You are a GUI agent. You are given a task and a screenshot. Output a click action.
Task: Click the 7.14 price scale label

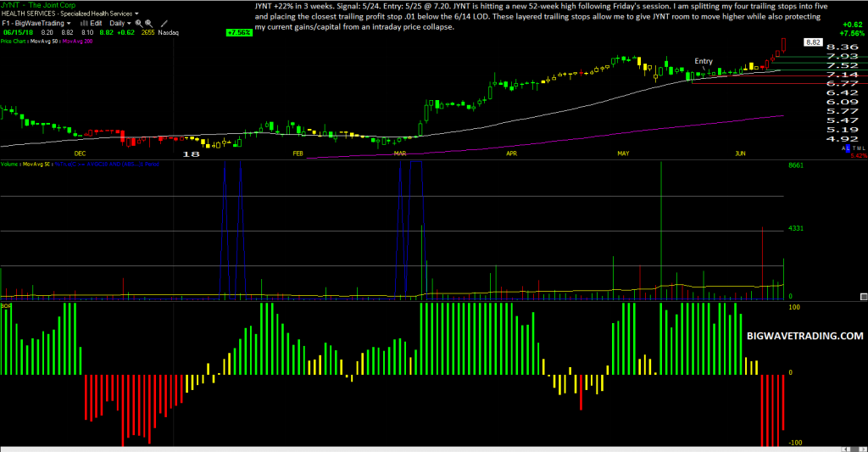click(842, 75)
